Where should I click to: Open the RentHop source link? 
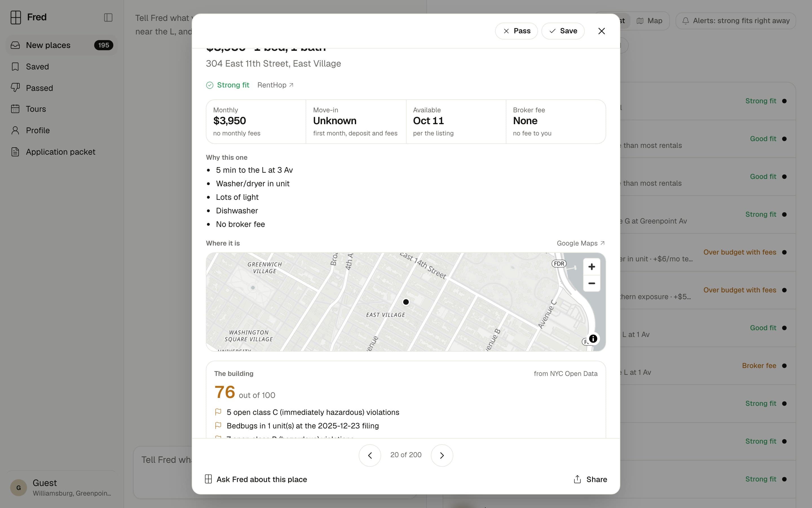275,85
